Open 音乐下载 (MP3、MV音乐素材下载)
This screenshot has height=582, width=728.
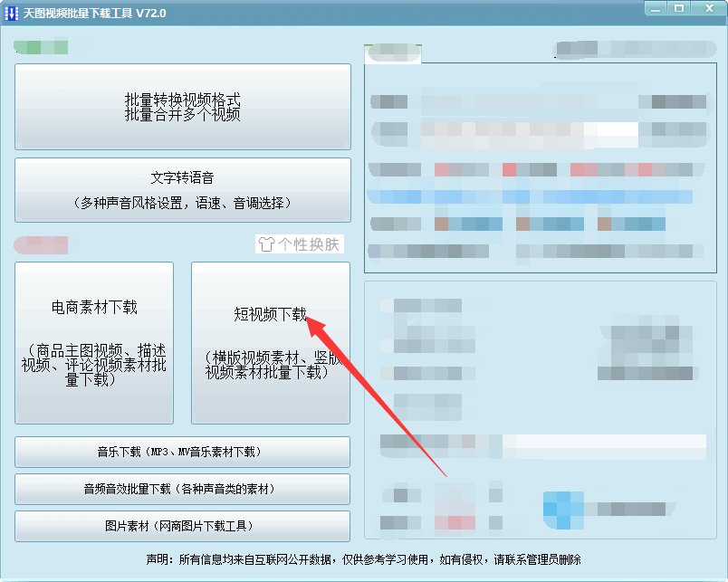(x=183, y=452)
